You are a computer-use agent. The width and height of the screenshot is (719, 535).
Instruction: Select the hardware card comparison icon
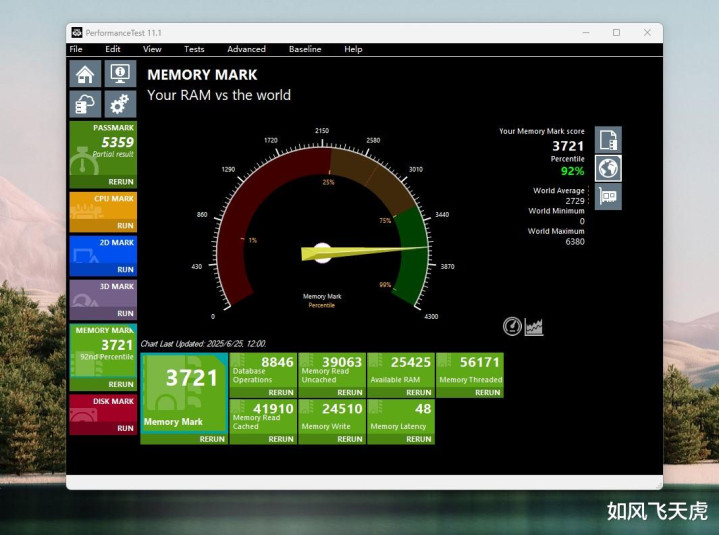[x=608, y=197]
